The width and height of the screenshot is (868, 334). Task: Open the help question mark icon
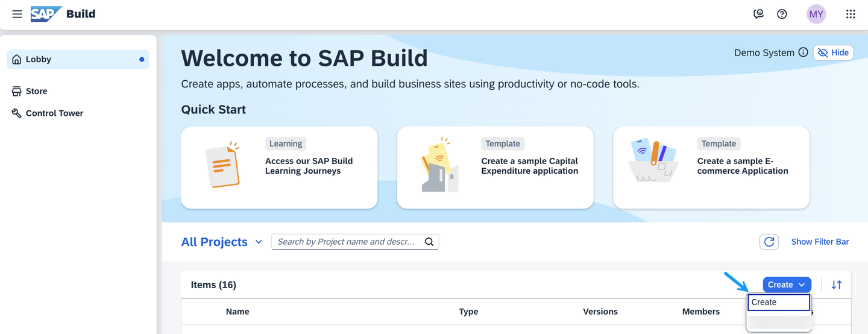point(782,14)
